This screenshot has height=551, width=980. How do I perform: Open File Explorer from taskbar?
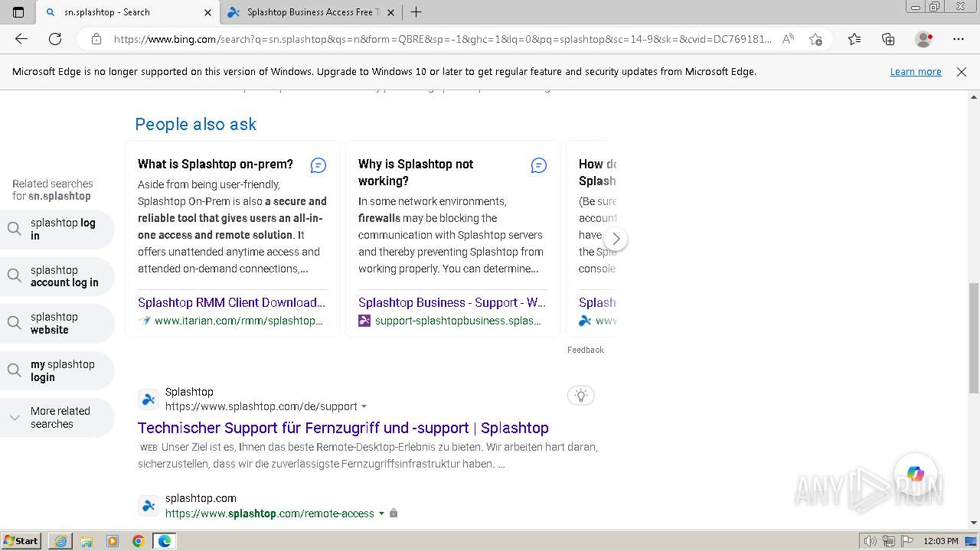[87, 541]
